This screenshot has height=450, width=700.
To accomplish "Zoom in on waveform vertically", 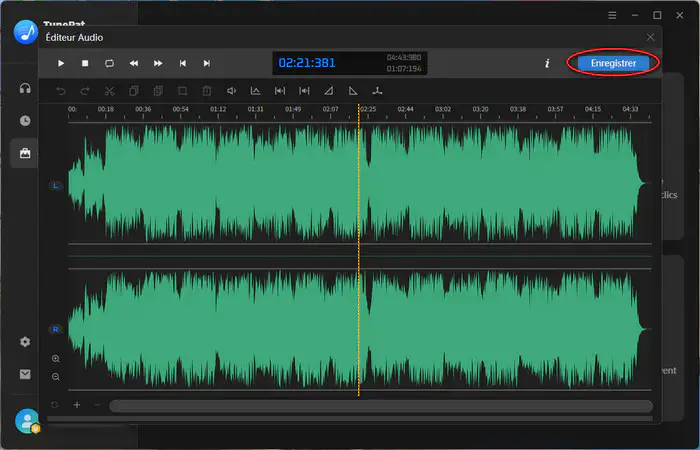I will click(x=56, y=358).
